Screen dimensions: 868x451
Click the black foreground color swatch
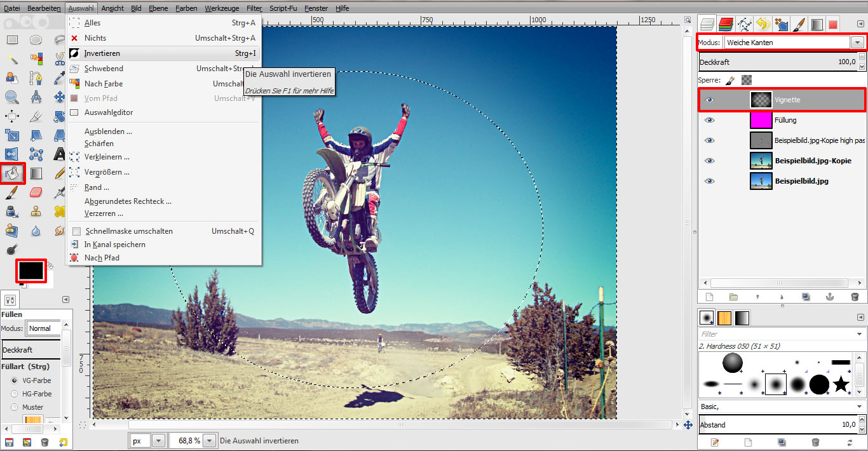(x=31, y=269)
